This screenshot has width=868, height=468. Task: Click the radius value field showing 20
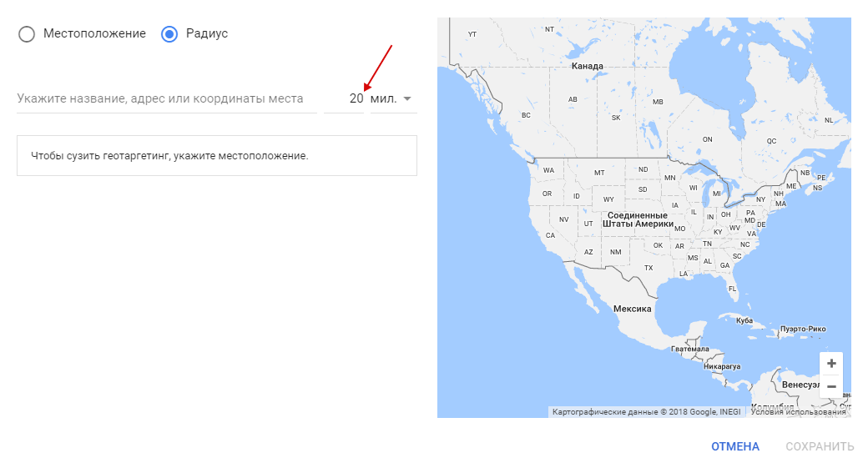(x=344, y=98)
